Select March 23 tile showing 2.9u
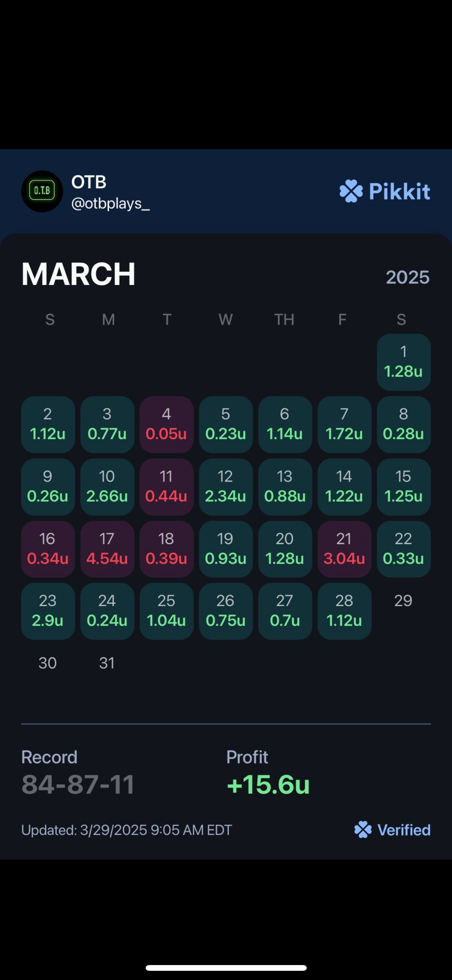Screen dimensions: 452x980 pyautogui.click(x=48, y=611)
